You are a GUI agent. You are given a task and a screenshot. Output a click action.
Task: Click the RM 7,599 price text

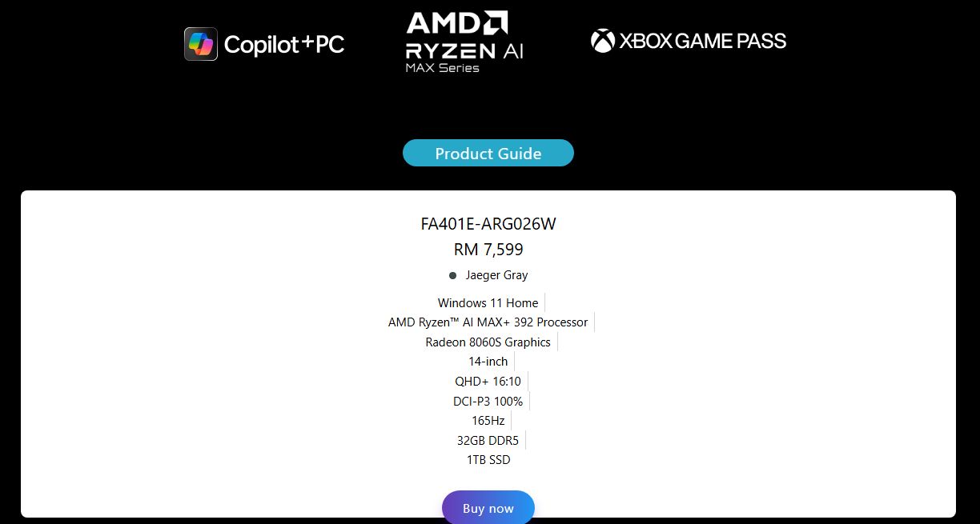pos(488,250)
